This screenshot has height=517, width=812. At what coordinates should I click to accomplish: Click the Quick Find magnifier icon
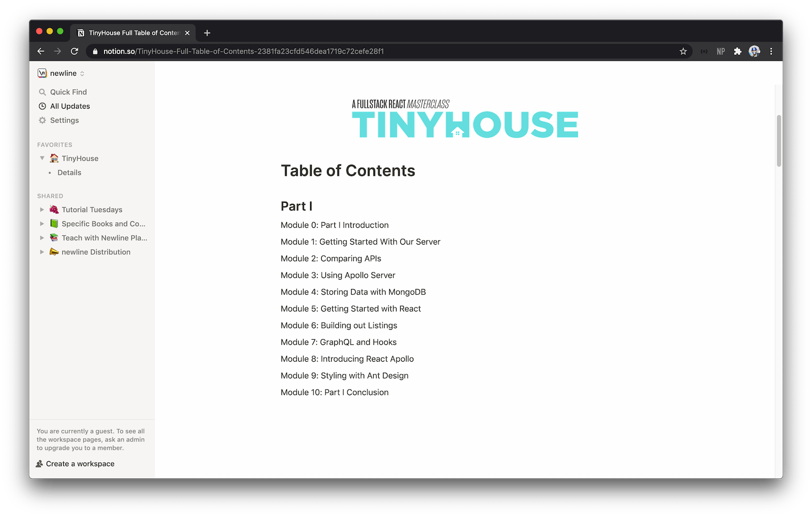pos(42,92)
